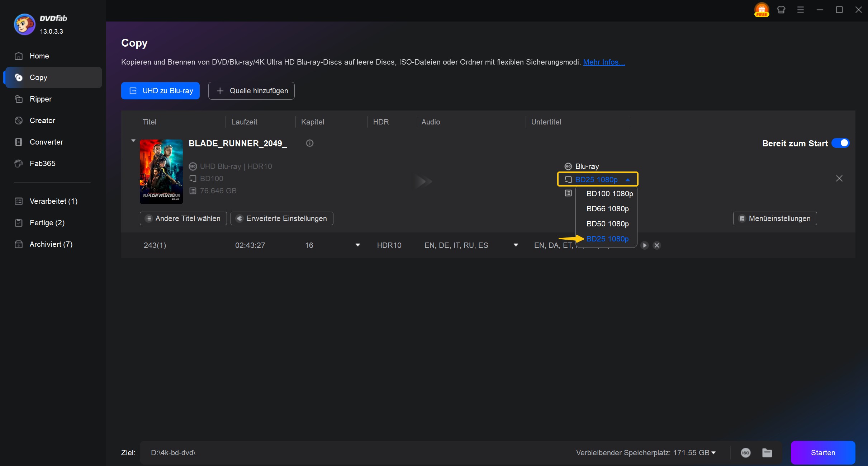Click the 02:43:27 runtime cell
Image resolution: width=868 pixels, height=466 pixels.
pyautogui.click(x=250, y=245)
